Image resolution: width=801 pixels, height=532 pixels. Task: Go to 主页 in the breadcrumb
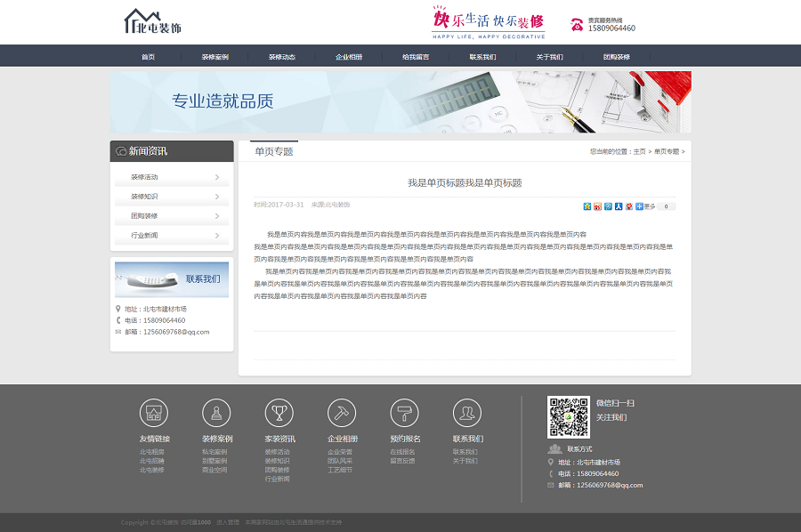coord(639,152)
